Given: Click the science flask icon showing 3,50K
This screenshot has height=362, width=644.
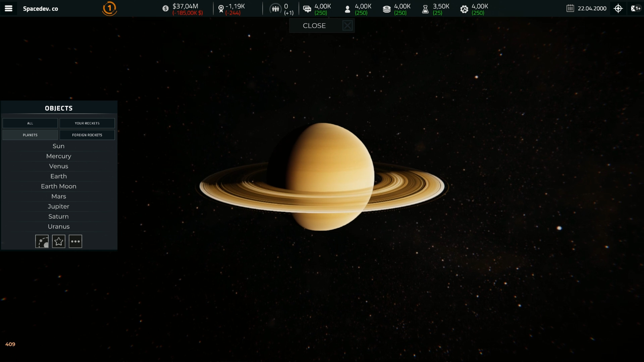Looking at the screenshot, I should pyautogui.click(x=426, y=8).
